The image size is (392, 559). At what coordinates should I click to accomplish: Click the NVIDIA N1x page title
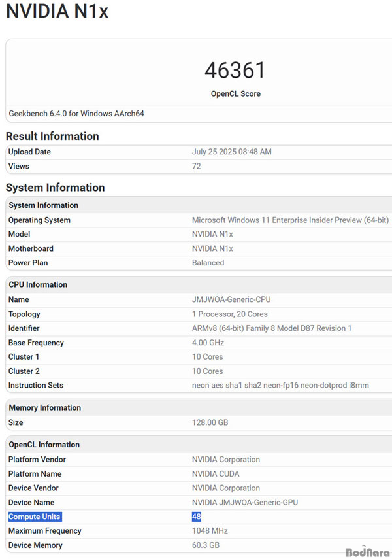coord(57,11)
